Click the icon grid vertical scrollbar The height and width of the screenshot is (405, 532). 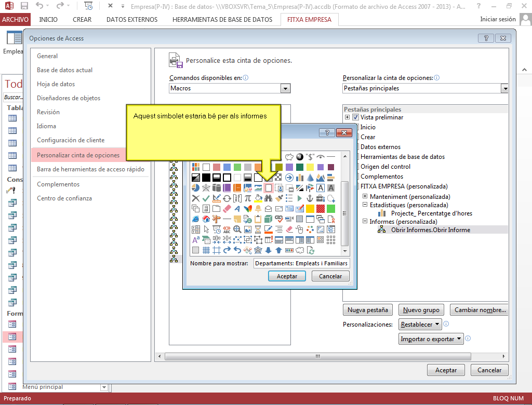tap(345, 204)
